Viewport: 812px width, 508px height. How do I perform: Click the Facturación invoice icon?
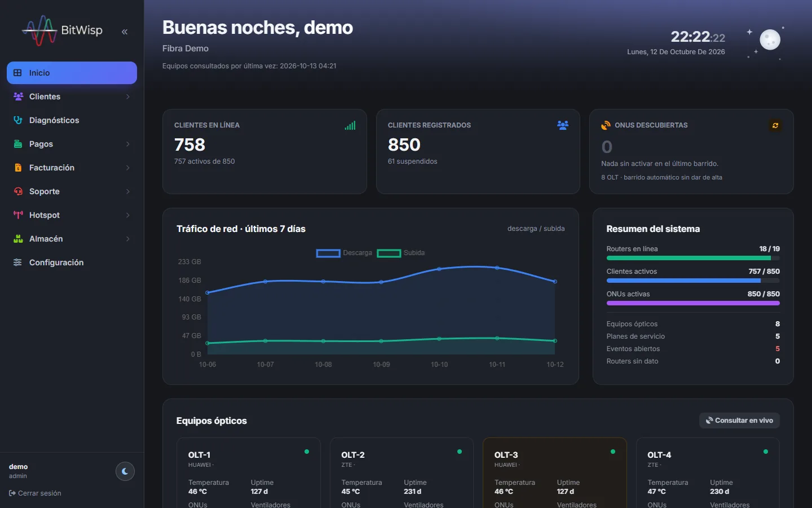(x=18, y=168)
